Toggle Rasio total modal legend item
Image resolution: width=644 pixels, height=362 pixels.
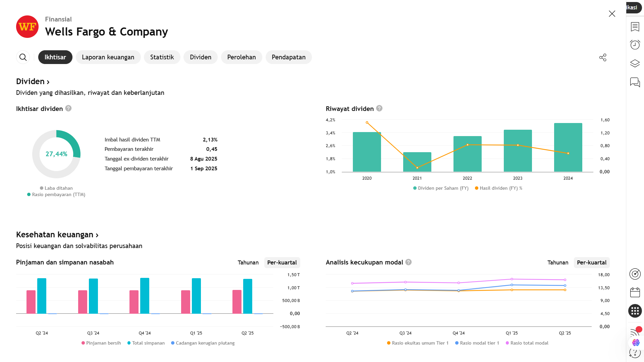pos(527,343)
